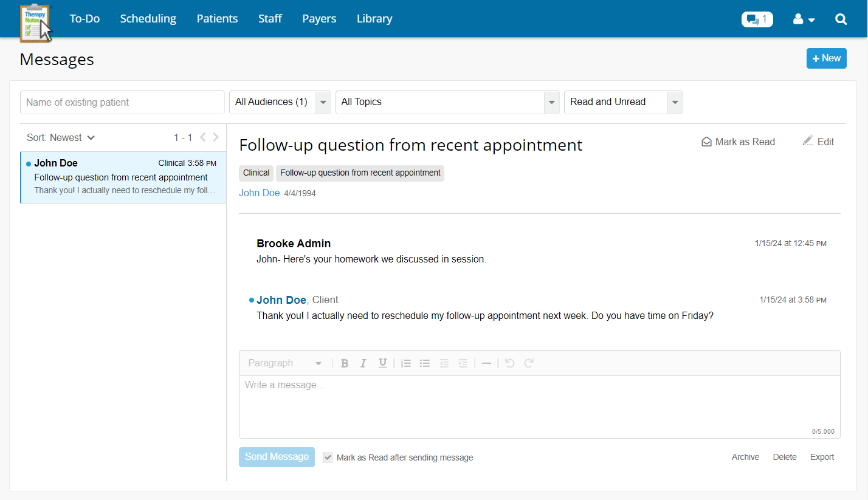Click into the Write a message area
This screenshot has height=500, width=868.
pos(540,406)
